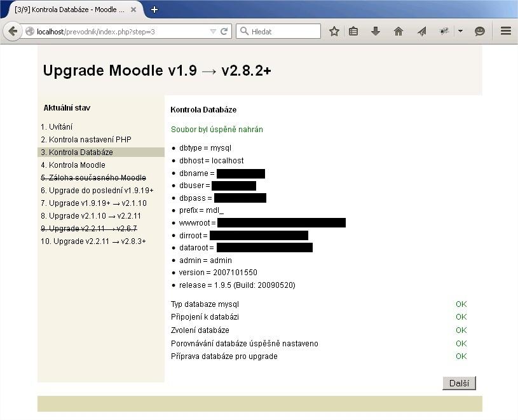Viewport: 518px width, 420px height.
Task: Select step 2. Kontrola nastavení PHP
Action: click(86, 140)
